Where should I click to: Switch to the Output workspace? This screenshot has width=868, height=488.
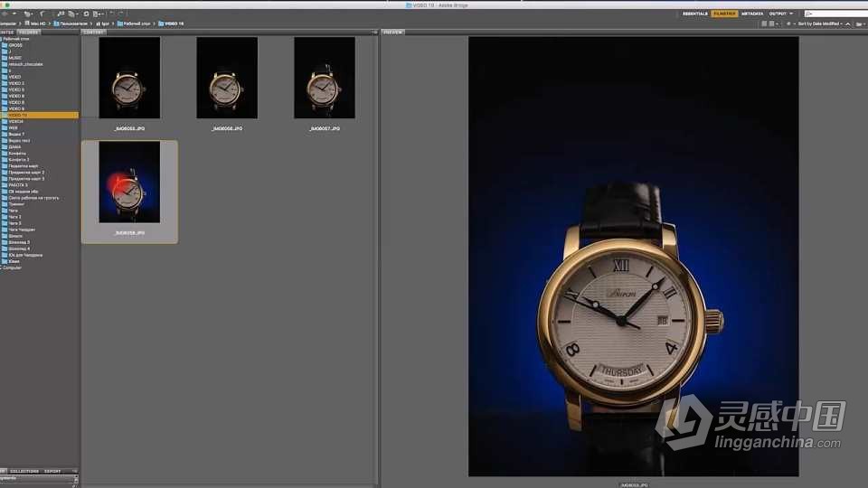pos(778,14)
